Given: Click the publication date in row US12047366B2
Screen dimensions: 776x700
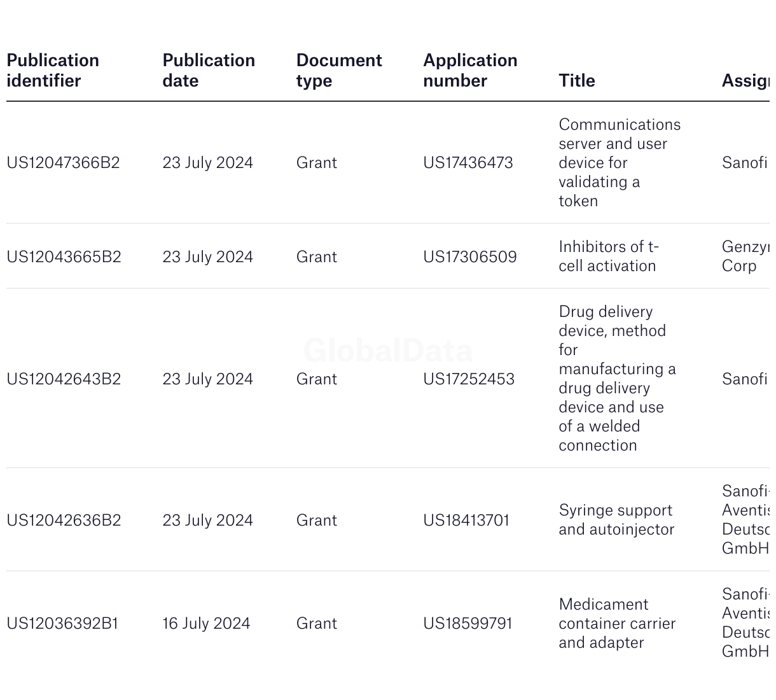Looking at the screenshot, I should (x=207, y=163).
